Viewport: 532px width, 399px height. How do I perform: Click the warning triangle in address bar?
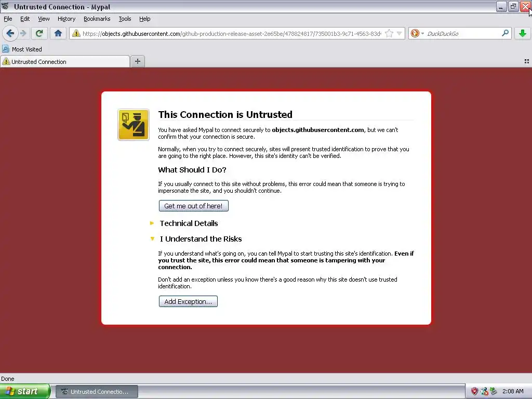pos(76,33)
